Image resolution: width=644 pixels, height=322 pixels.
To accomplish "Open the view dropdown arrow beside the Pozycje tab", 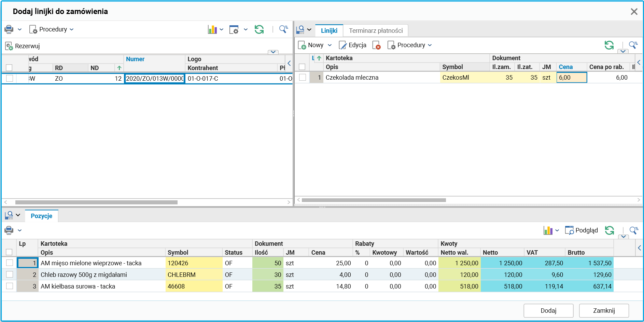I will [x=18, y=215].
